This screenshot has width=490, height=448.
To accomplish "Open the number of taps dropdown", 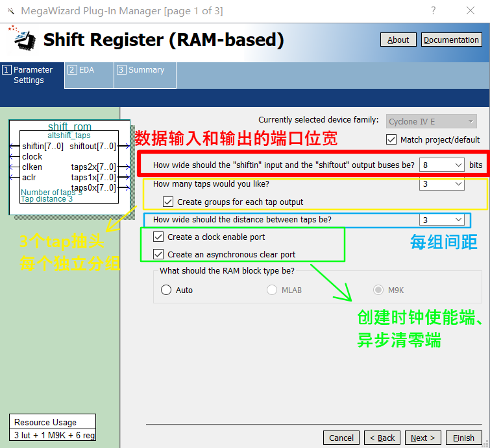I will (441, 184).
